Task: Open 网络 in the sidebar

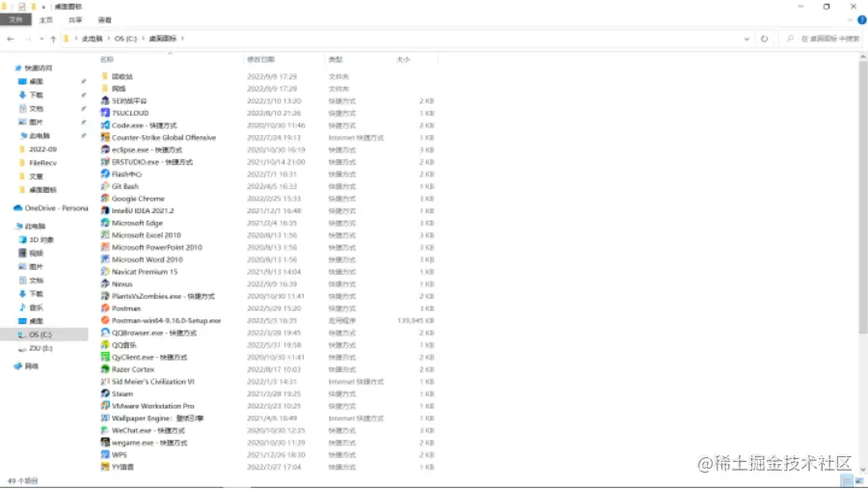Action: pyautogui.click(x=26, y=367)
